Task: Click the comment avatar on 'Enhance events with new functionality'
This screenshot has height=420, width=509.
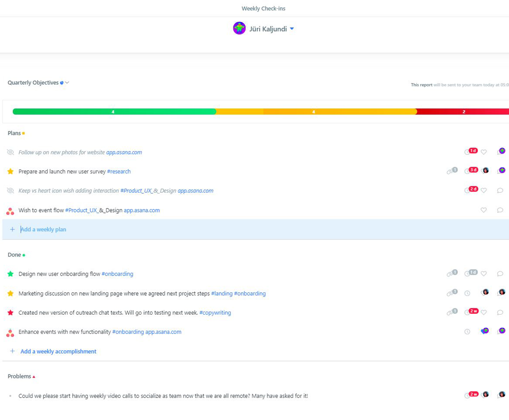Action: 502,331
